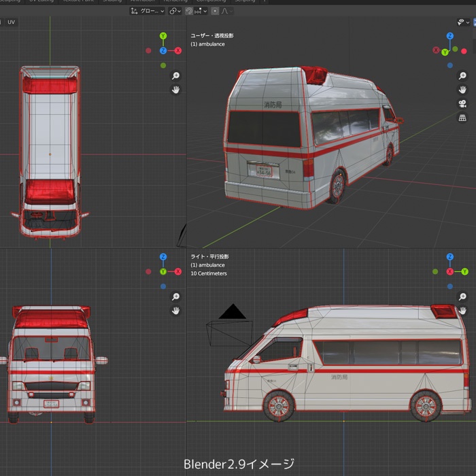Click X axis in front-view gizmo
The image size is (476, 476).
[178, 272]
